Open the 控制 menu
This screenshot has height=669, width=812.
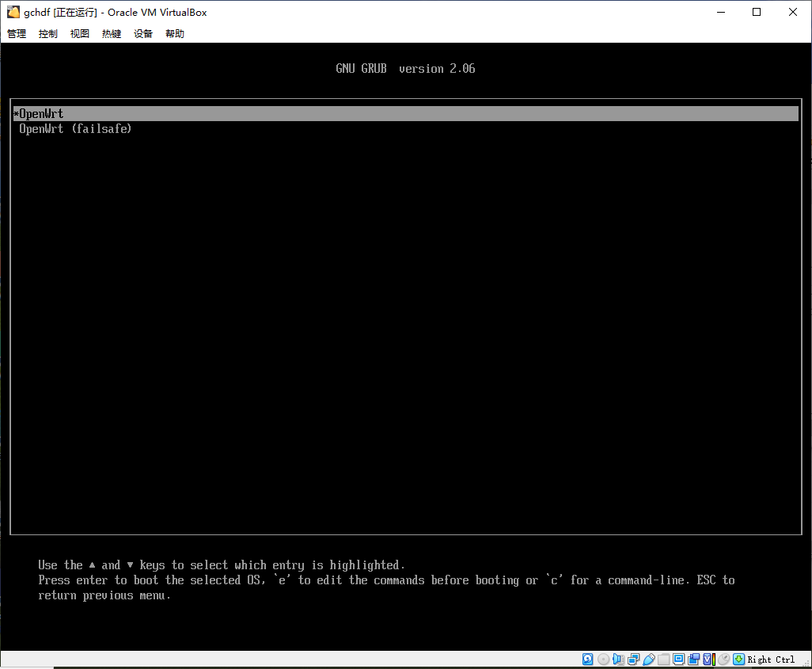[48, 34]
